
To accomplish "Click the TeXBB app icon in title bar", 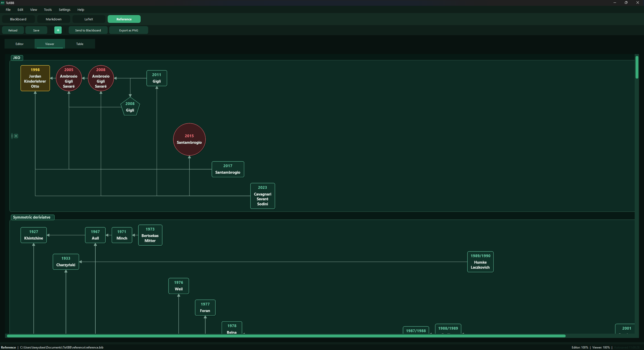I will [x=3, y=3].
